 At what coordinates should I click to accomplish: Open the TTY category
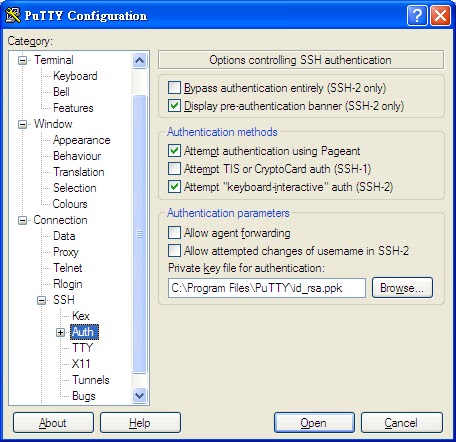point(82,348)
